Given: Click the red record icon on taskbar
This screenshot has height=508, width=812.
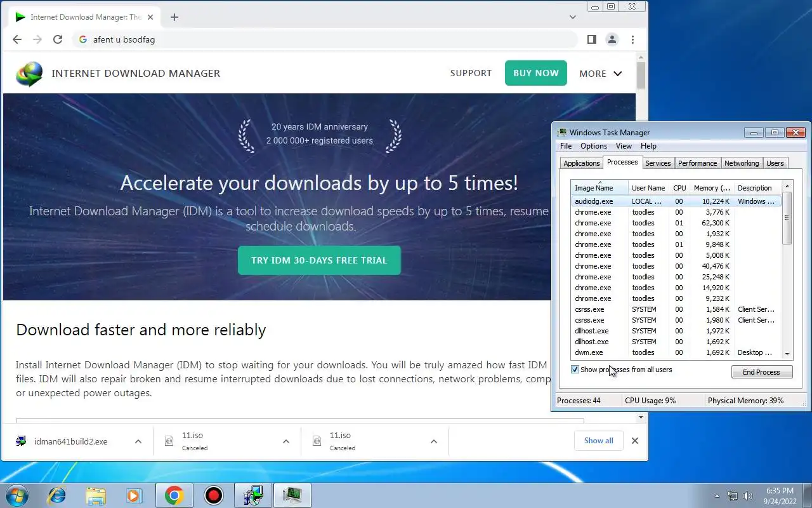Looking at the screenshot, I should 214,495.
